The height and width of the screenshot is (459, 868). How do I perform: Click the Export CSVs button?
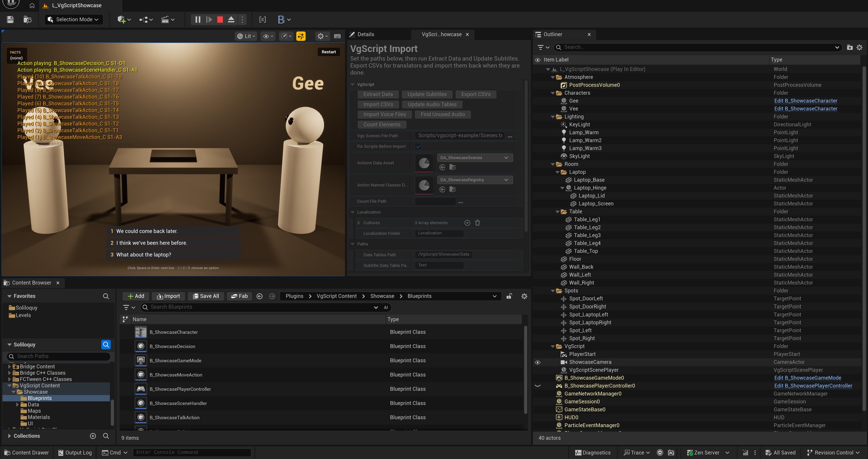476,95
